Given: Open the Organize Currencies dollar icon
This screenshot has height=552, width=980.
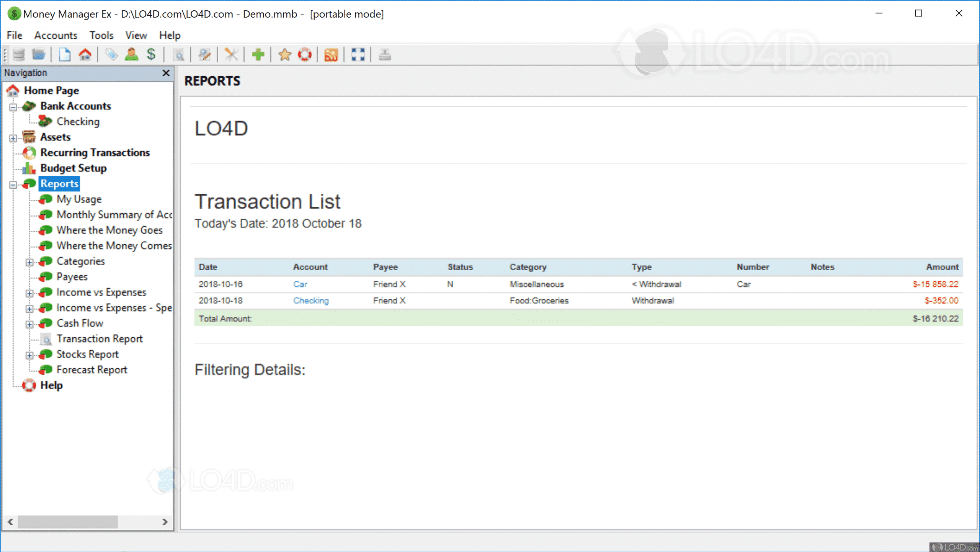Looking at the screenshot, I should [x=151, y=55].
